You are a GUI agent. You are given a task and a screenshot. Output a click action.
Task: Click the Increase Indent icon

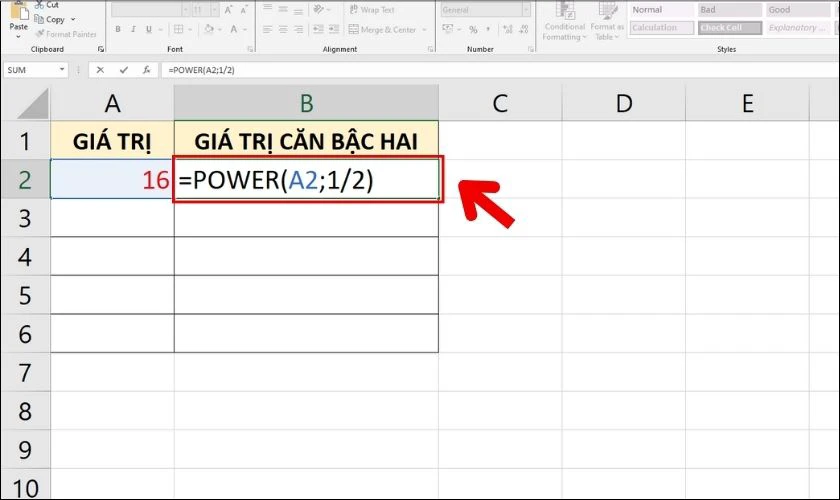click(x=333, y=29)
